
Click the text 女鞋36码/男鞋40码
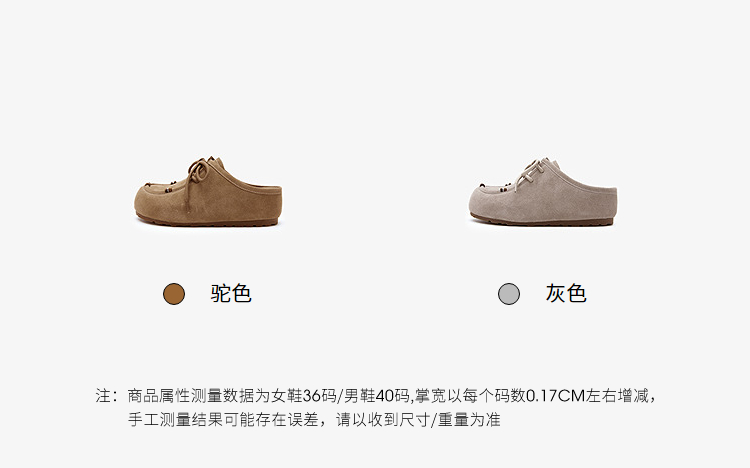(340, 396)
